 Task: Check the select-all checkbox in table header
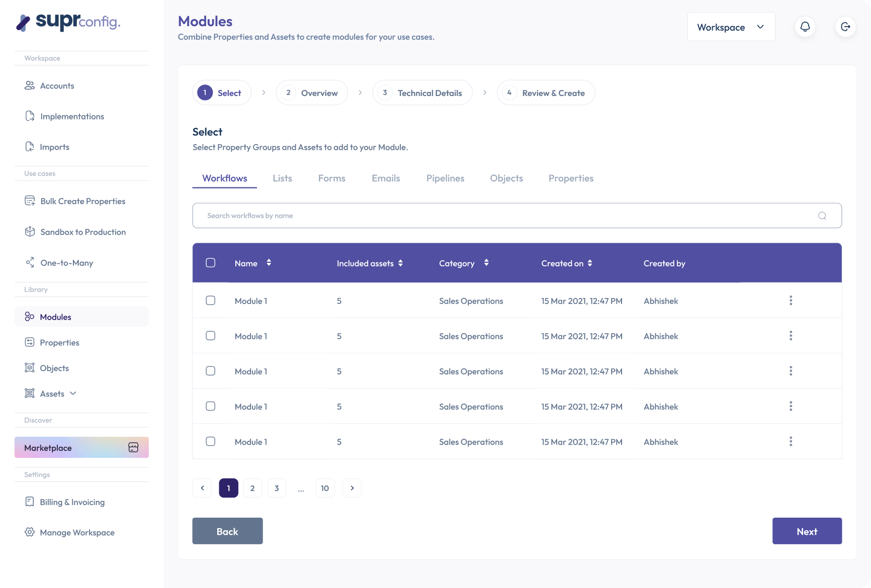(211, 262)
